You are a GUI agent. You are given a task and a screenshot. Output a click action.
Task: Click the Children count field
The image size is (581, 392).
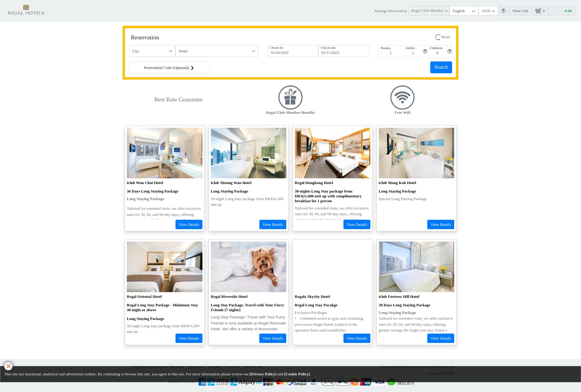(x=437, y=53)
